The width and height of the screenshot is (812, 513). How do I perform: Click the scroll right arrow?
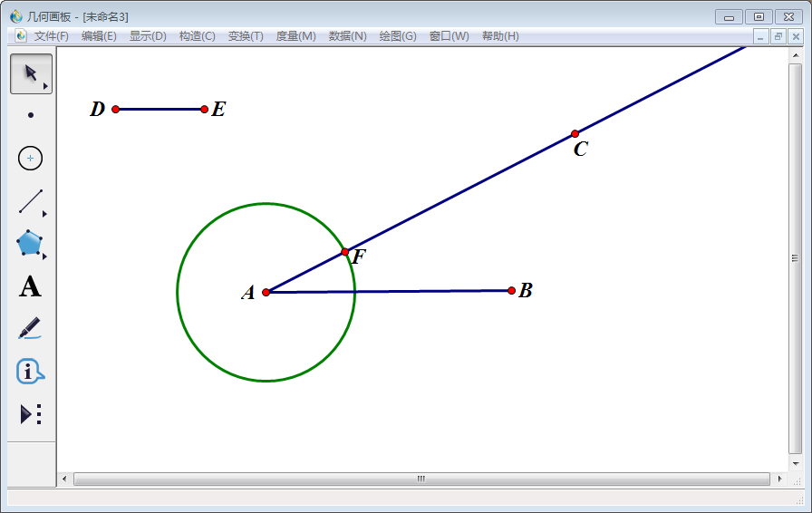(779, 479)
